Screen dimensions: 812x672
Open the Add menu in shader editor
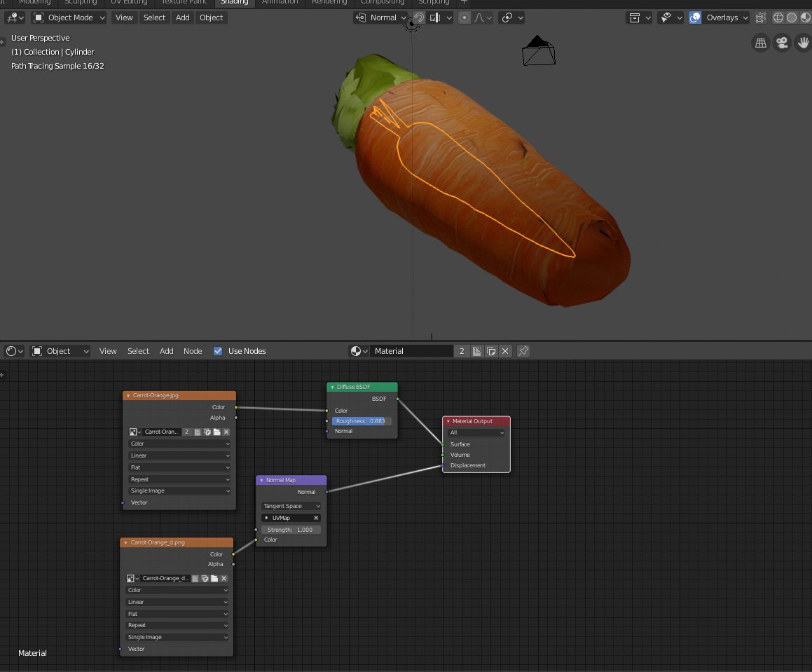pyautogui.click(x=166, y=351)
